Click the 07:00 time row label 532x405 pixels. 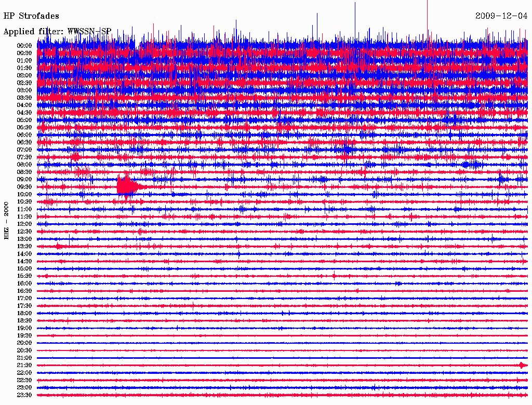(24, 150)
